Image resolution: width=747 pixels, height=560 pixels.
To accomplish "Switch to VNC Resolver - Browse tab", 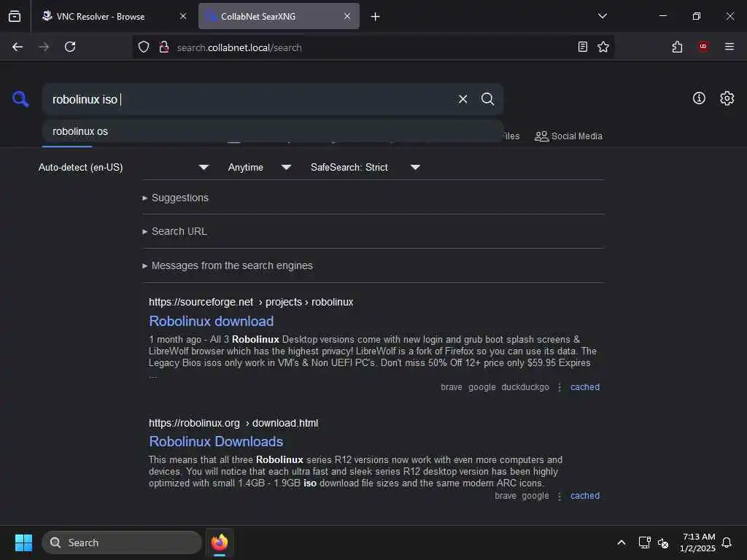I will [x=115, y=16].
